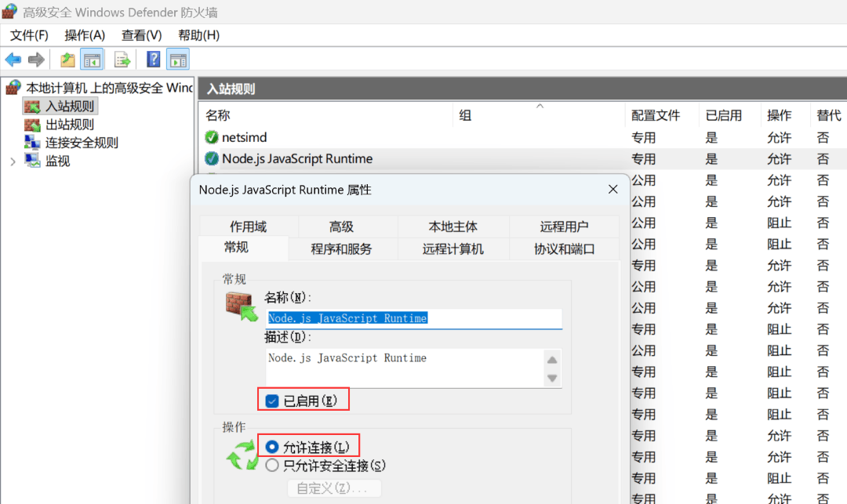Open the 操作(A) menu
The height and width of the screenshot is (504, 847).
[85, 35]
